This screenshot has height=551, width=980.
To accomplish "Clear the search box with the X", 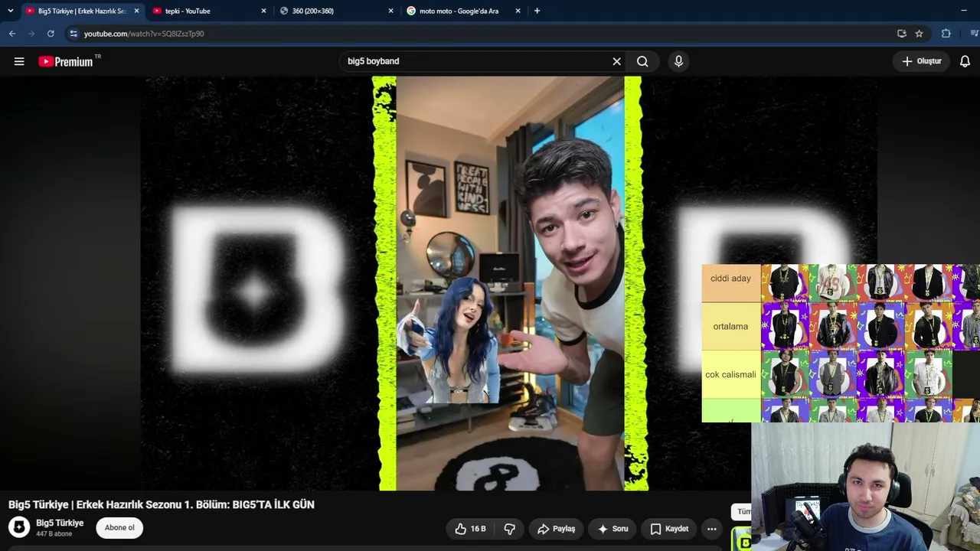I will [616, 61].
